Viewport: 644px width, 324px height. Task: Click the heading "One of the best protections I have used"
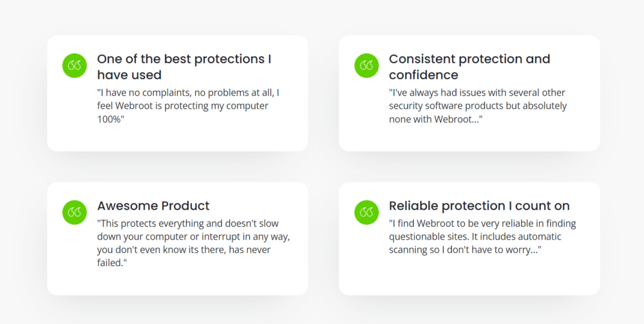point(184,67)
